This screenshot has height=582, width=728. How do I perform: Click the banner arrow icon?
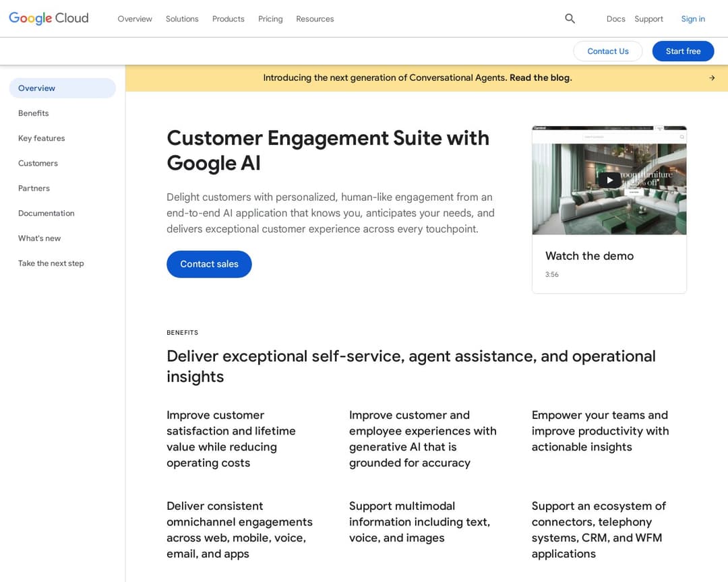(712, 78)
